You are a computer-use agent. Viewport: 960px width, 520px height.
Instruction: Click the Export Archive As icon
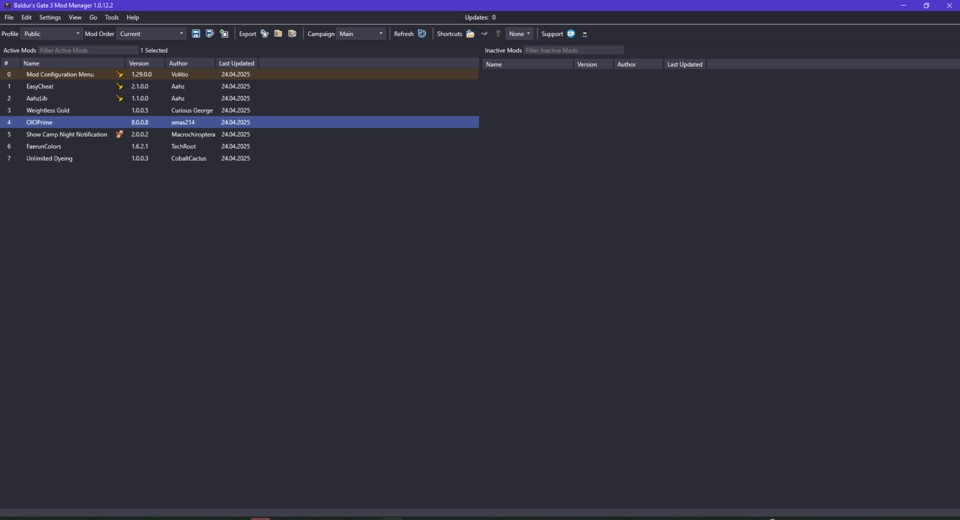tap(292, 34)
